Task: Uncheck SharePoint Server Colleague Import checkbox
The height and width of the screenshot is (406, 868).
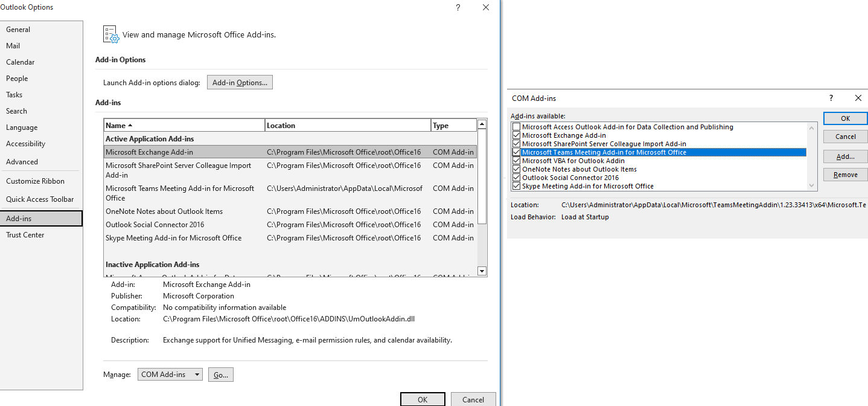Action: (516, 144)
